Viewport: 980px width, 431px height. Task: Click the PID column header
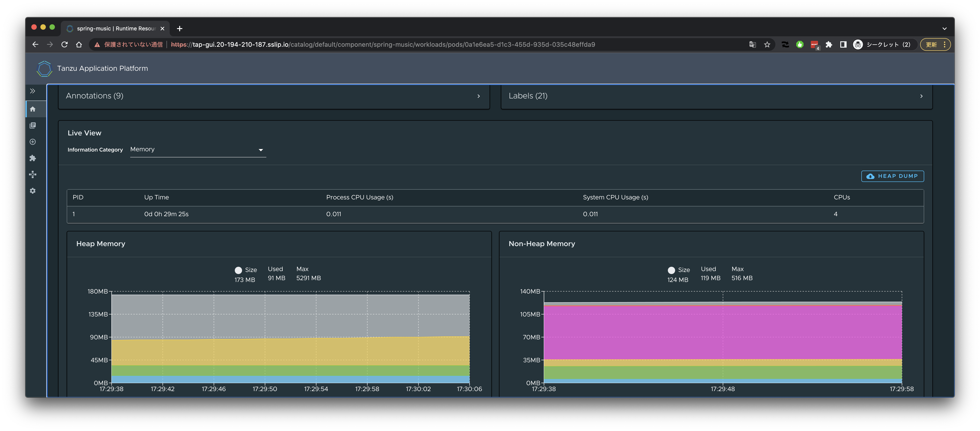tap(78, 197)
